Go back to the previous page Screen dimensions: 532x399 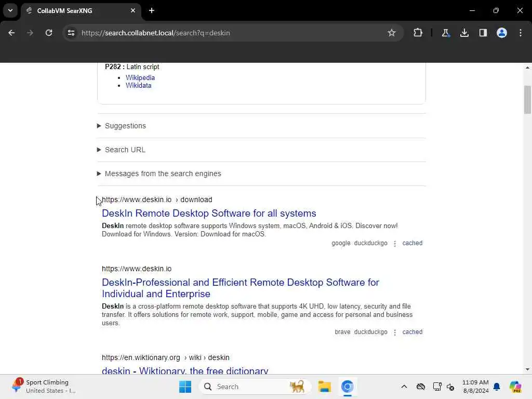pyautogui.click(x=11, y=33)
